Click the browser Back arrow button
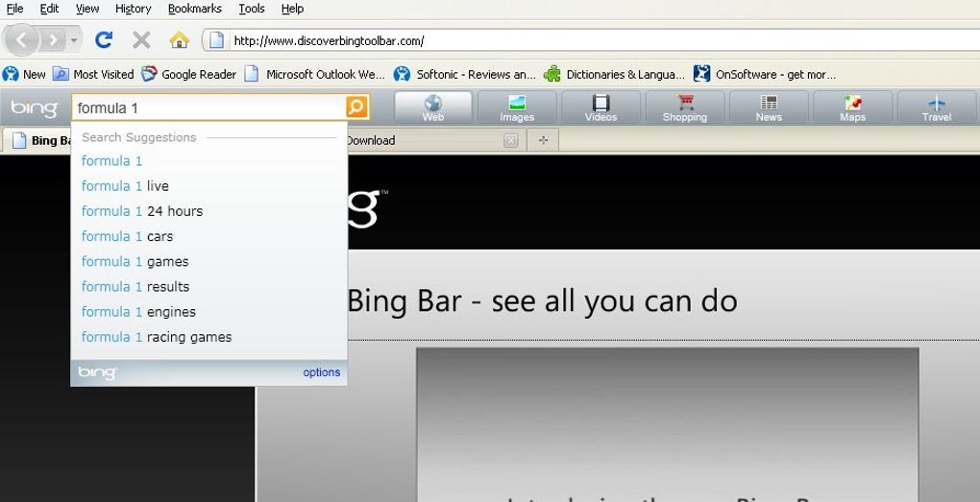Image resolution: width=980 pixels, height=502 pixels. [21, 40]
